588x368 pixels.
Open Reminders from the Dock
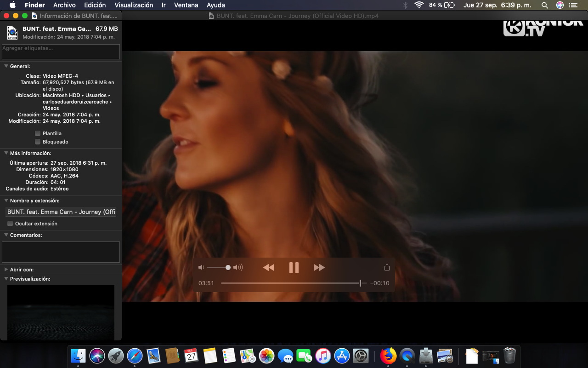(229, 356)
